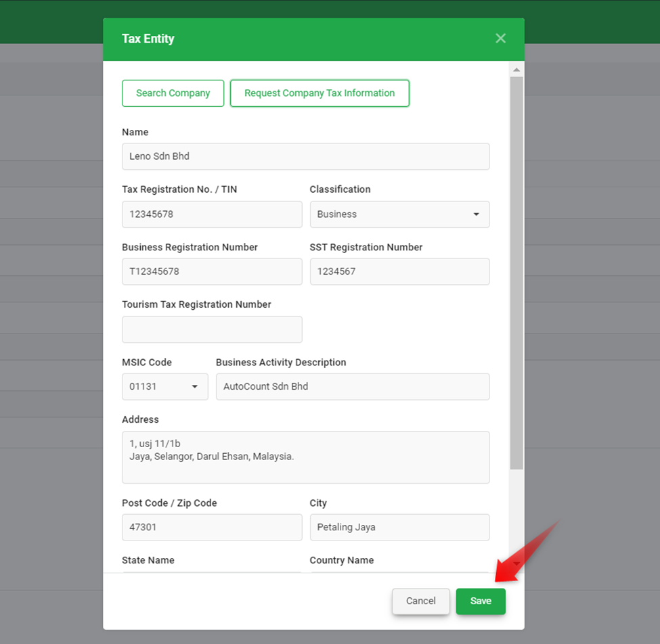The image size is (660, 644).
Task: Click the dialog vertical scrollbar thumb
Action: [x=516, y=273]
